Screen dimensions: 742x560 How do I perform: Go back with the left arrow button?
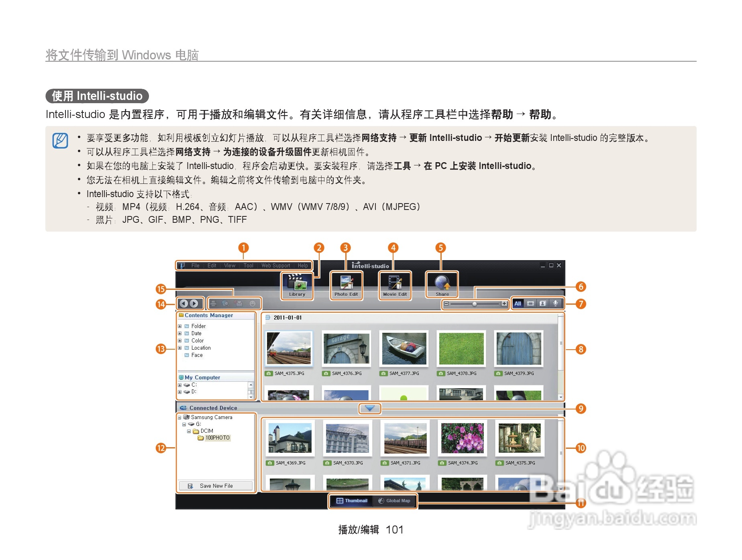pos(184,303)
